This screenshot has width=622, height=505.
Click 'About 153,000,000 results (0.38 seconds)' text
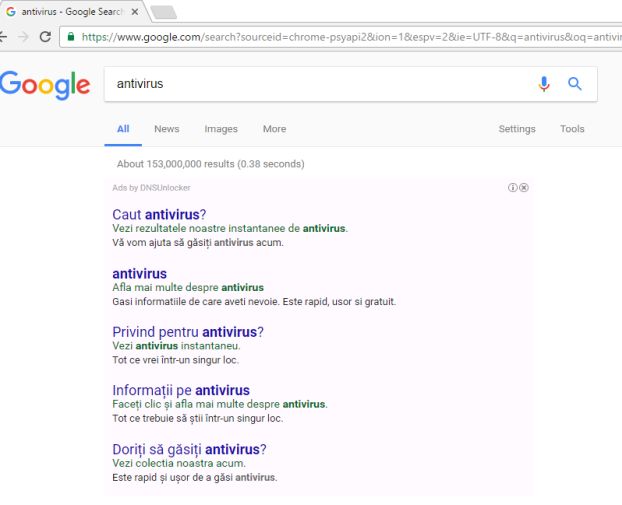(x=211, y=164)
